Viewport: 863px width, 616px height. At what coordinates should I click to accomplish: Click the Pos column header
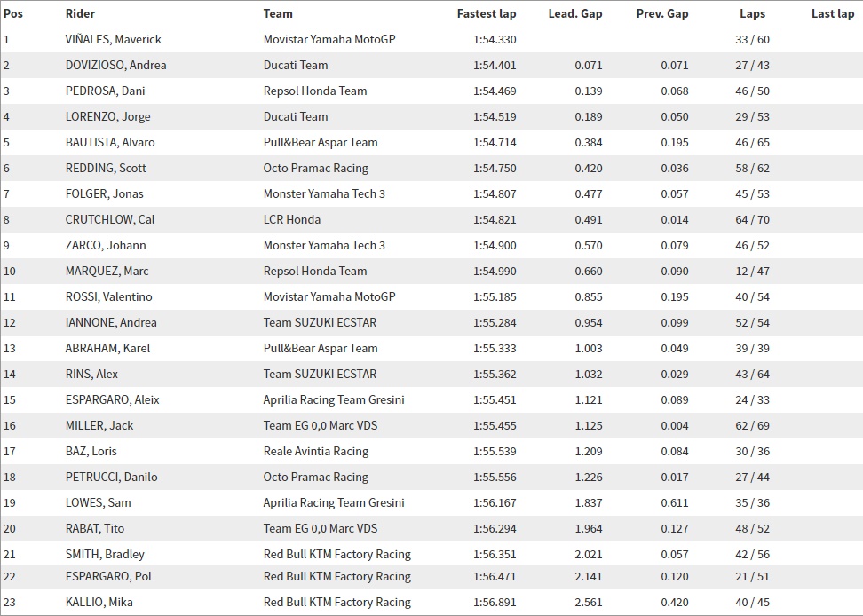[x=13, y=13]
